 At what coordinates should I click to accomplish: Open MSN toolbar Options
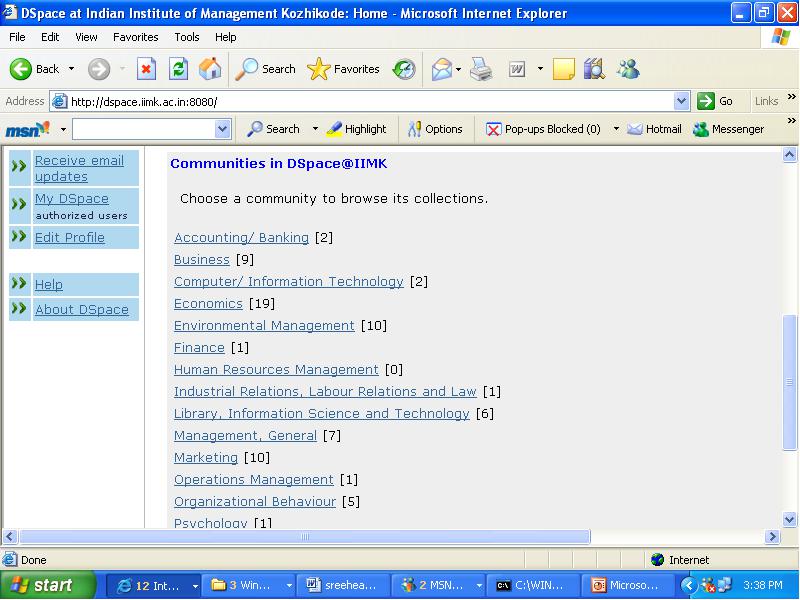coord(435,129)
